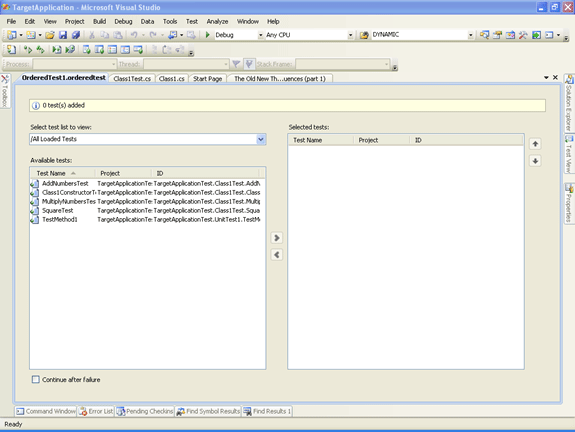Viewport: 575px width, 432px height.
Task: Remove the test with the left arrow button
Action: click(x=277, y=255)
